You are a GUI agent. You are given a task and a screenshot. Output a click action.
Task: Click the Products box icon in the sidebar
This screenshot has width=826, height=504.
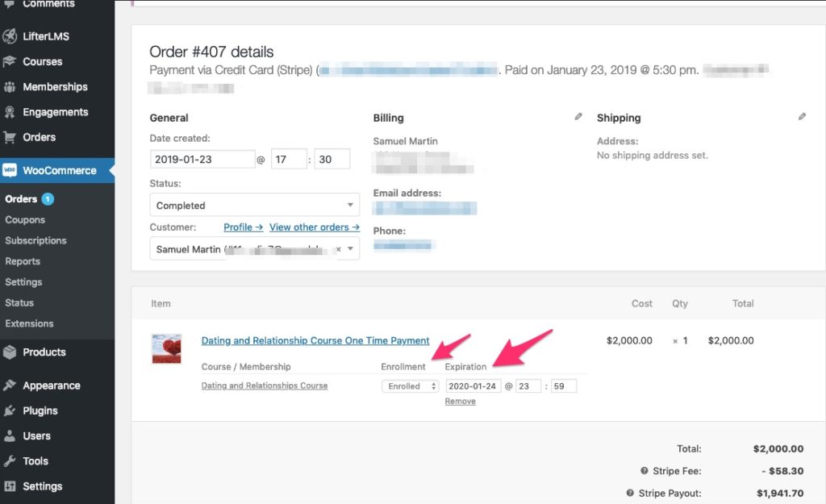click(10, 352)
